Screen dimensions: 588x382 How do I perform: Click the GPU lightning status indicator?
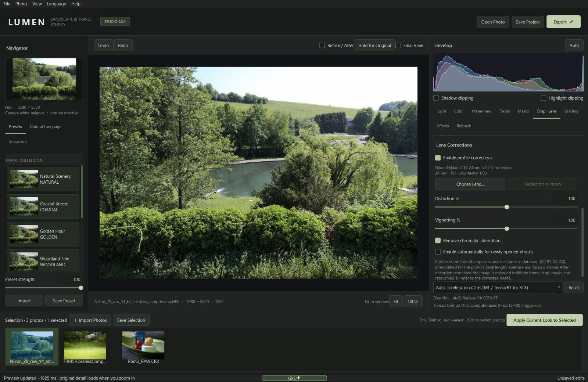tap(294, 378)
